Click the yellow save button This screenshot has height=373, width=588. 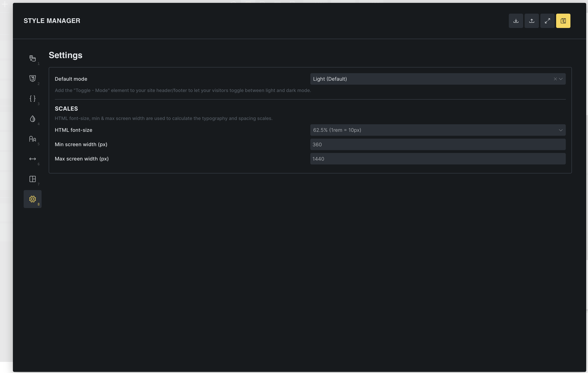coord(563,21)
